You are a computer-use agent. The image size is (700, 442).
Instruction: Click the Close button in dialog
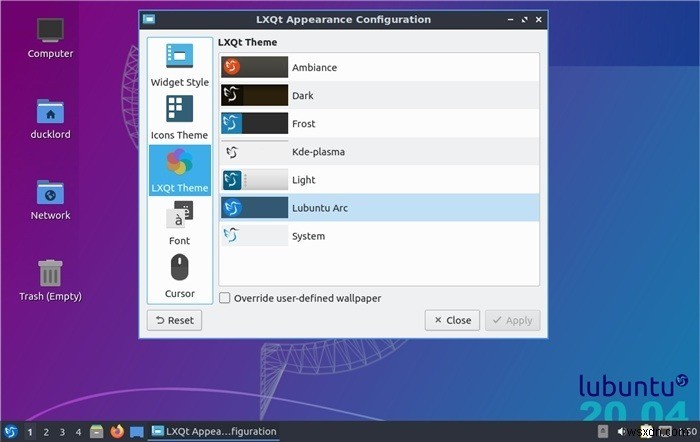(452, 321)
